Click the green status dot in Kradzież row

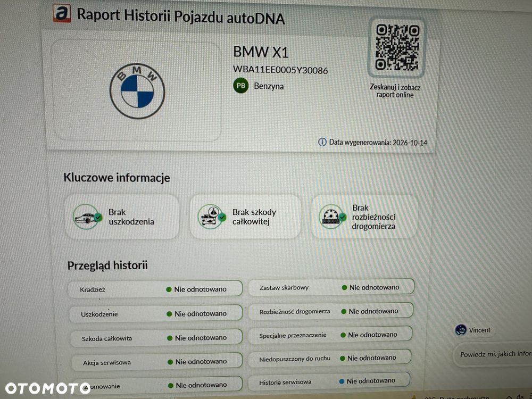[169, 289]
